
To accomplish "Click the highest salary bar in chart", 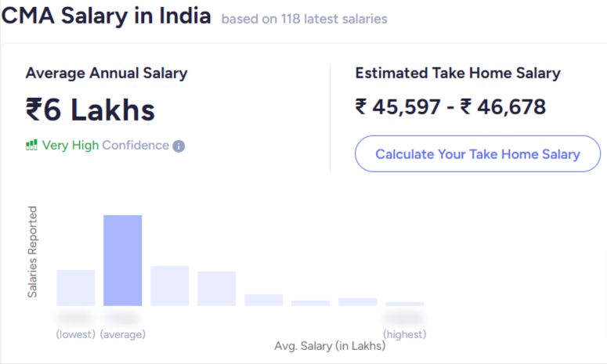I will [x=405, y=303].
